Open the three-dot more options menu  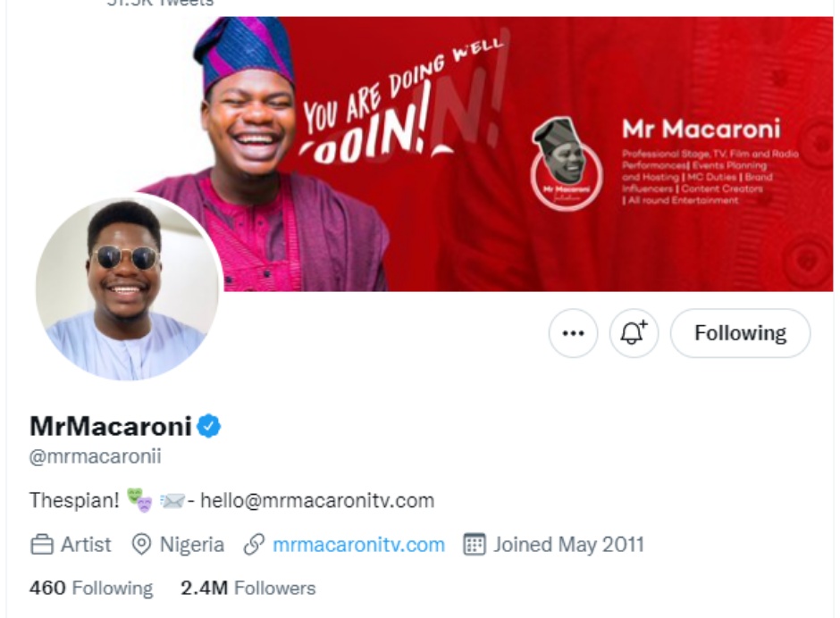[x=573, y=333]
